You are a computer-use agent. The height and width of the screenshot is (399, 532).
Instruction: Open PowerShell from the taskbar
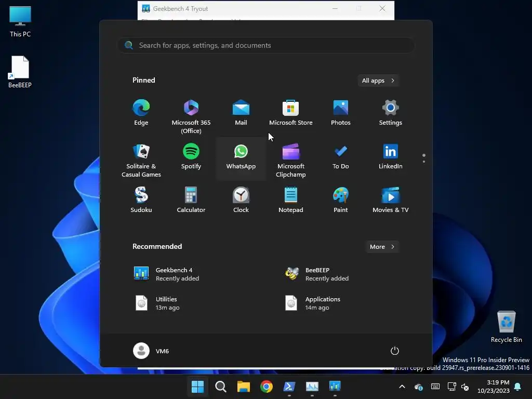[289, 387]
